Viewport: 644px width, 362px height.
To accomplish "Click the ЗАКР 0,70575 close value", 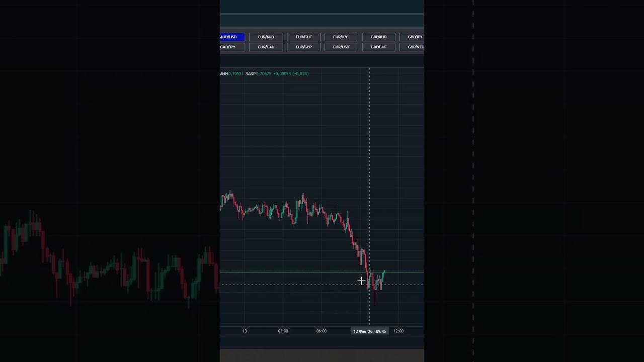I will pos(258,74).
